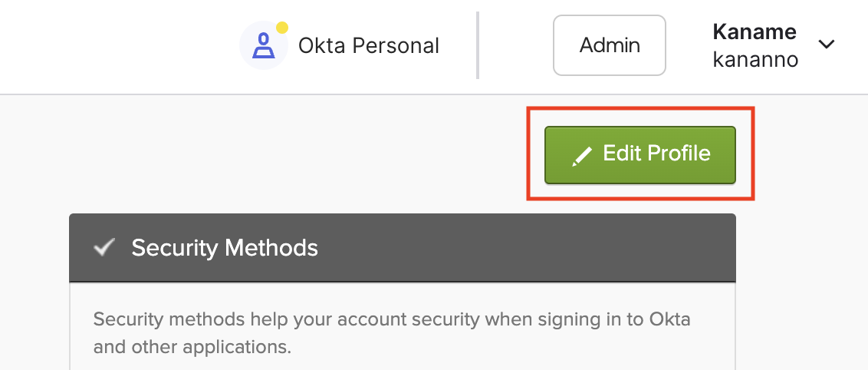Expand the account menu chevron next to Kaname

tap(827, 45)
